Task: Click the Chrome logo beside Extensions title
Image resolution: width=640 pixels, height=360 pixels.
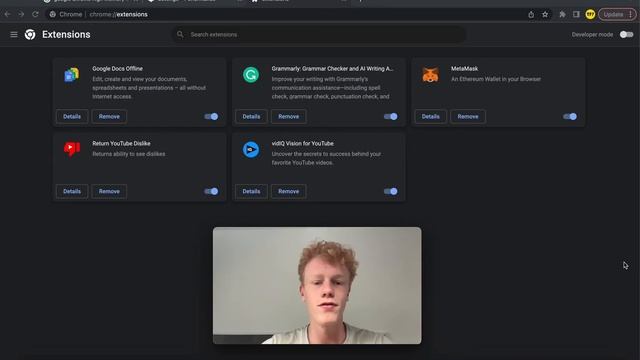Action: point(30,35)
